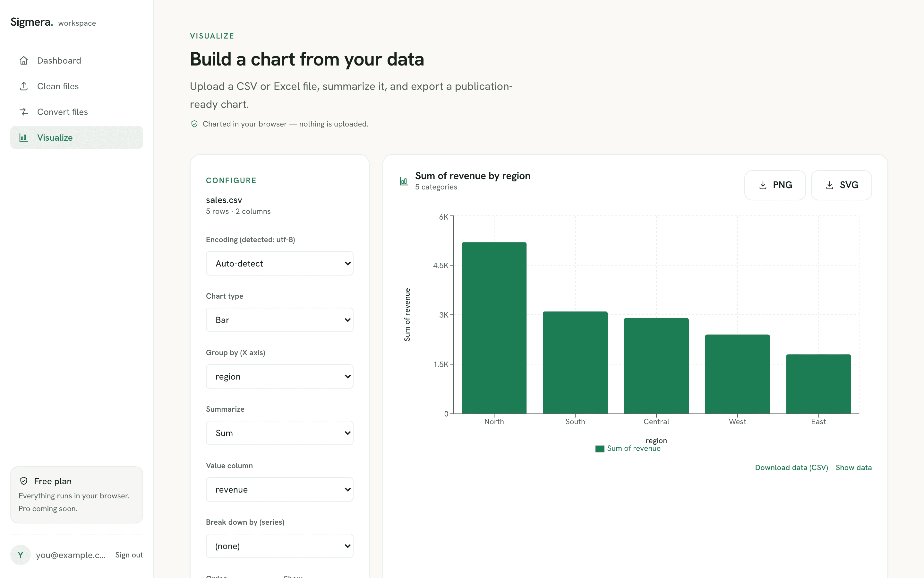The width and height of the screenshot is (924, 578).
Task: Export the chart as PNG
Action: [775, 185]
